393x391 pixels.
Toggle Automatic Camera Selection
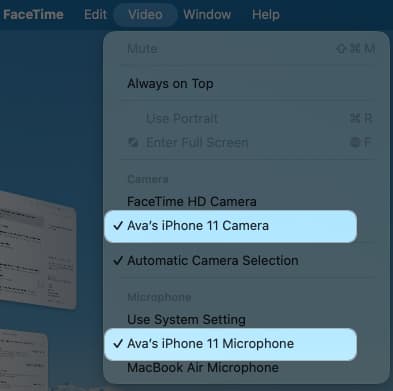pos(247,260)
